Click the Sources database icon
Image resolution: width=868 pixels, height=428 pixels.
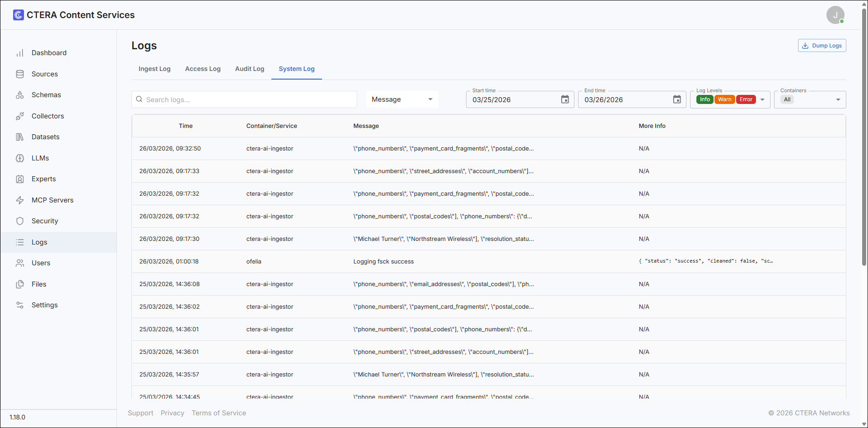(20, 74)
